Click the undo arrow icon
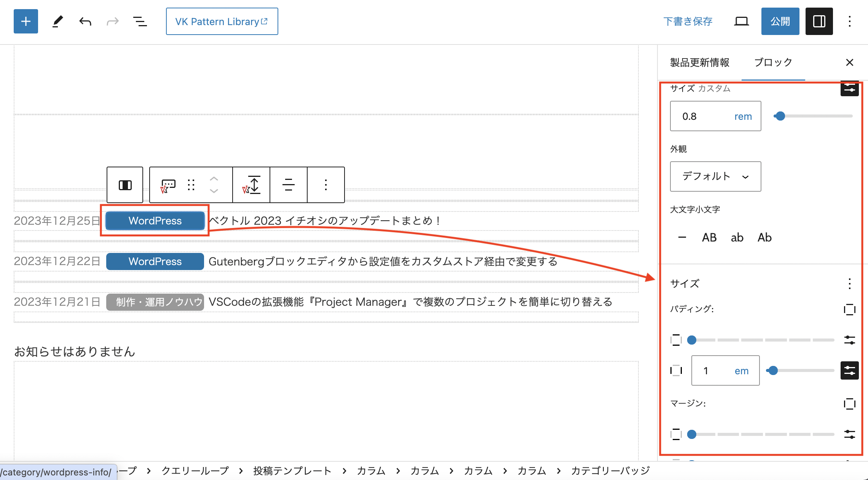Viewport: 868px width, 480px height. click(85, 21)
